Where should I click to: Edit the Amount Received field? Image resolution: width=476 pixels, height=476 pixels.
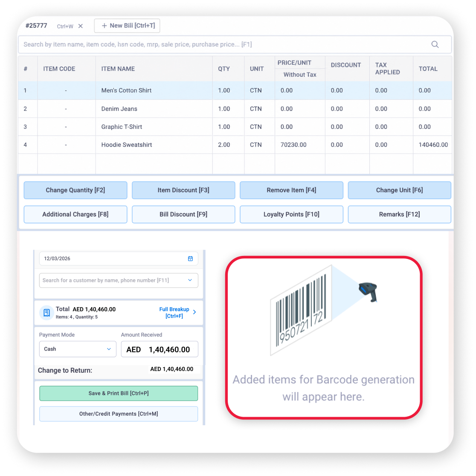160,349
